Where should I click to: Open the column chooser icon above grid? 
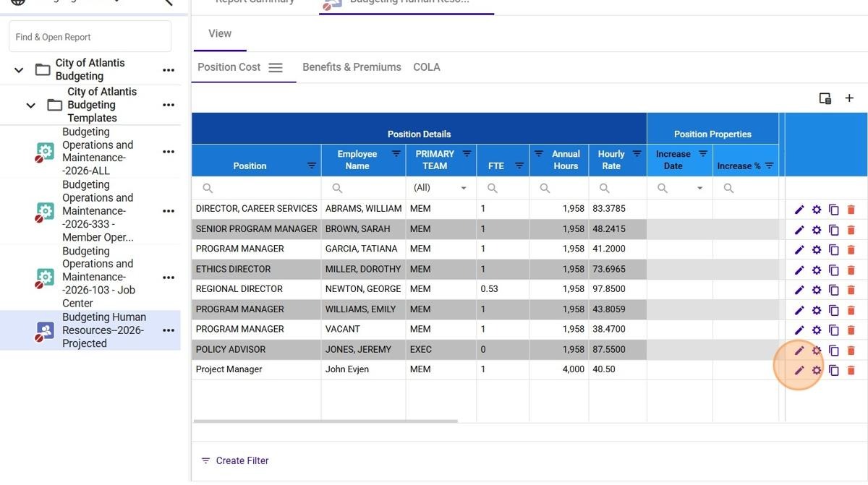[x=825, y=98]
